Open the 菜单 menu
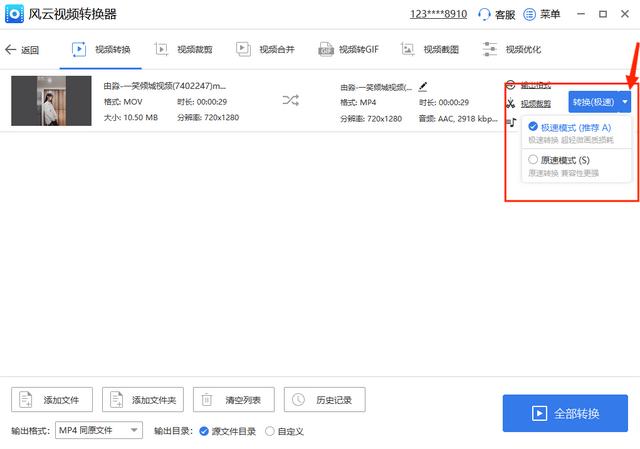Viewport: 640px width, 449px height. coord(542,14)
